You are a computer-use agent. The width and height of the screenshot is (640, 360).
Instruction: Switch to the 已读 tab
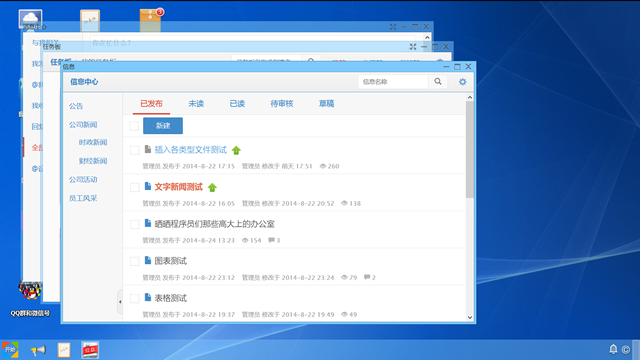[x=237, y=104]
